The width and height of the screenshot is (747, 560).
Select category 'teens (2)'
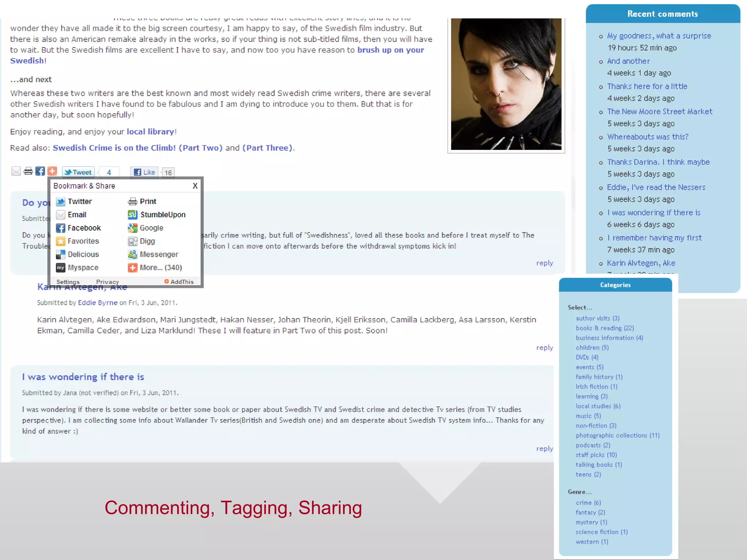coord(588,475)
